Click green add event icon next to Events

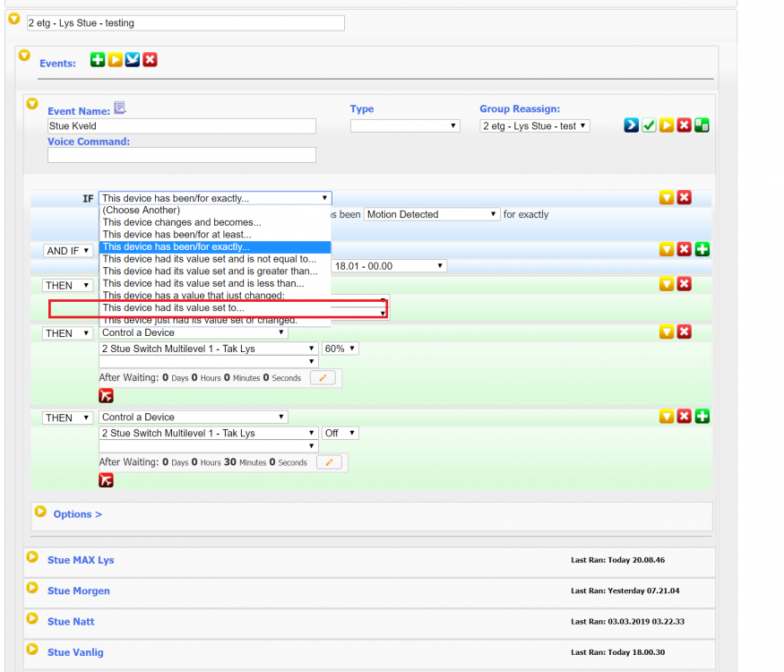pyautogui.click(x=97, y=60)
